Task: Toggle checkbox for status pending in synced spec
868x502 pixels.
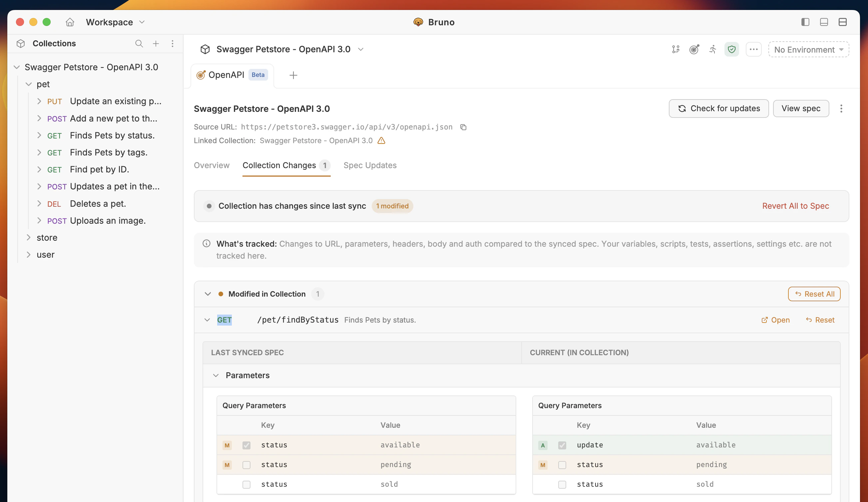Action: tap(246, 465)
